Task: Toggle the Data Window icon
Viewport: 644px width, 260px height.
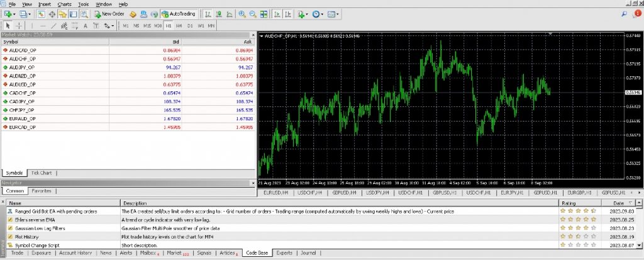Action: tap(52, 14)
